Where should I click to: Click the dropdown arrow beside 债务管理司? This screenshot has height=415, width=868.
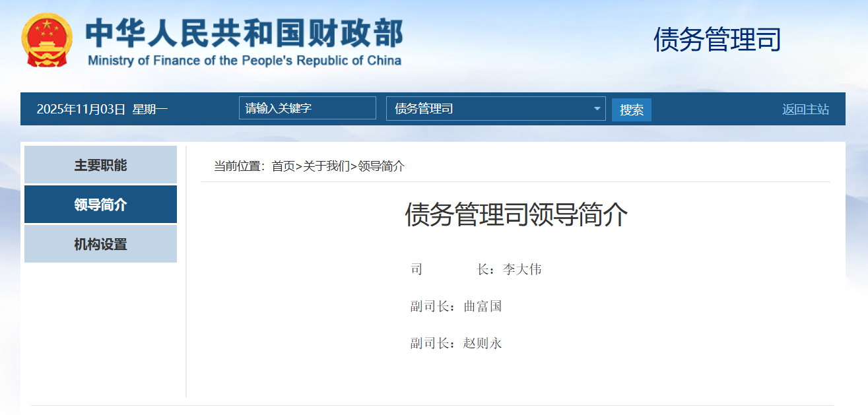(x=596, y=109)
